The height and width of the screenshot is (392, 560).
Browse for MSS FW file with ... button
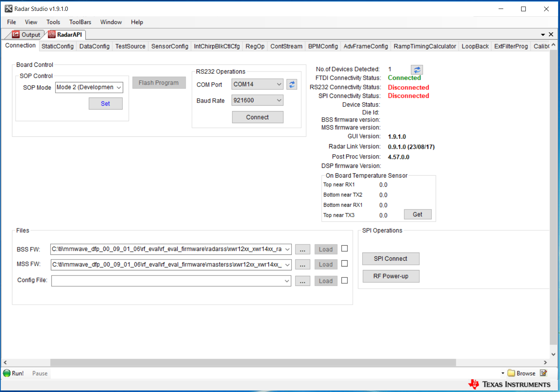[302, 265]
